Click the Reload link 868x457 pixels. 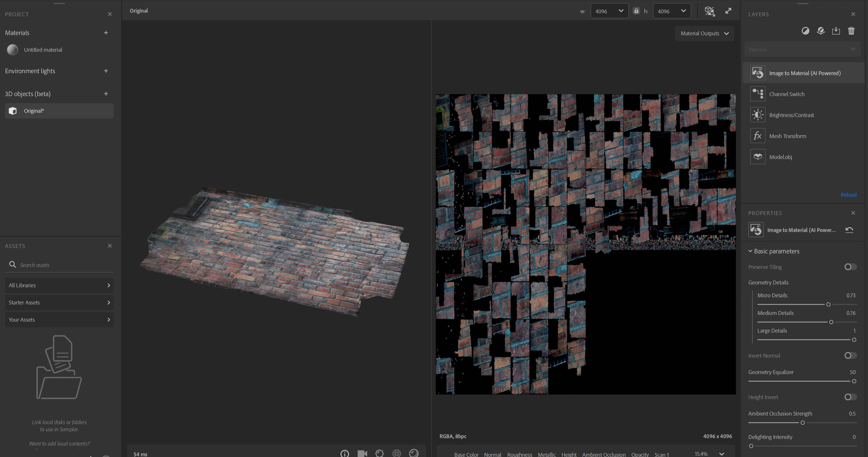(x=848, y=195)
